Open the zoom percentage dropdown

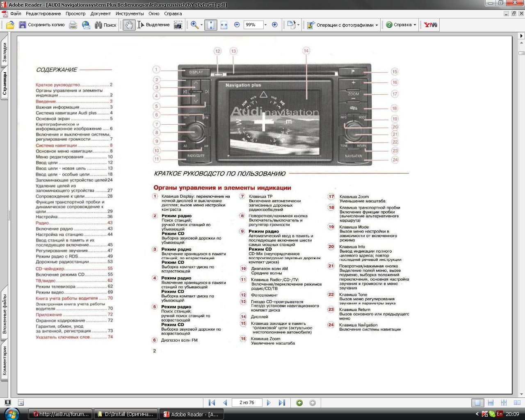265,25
